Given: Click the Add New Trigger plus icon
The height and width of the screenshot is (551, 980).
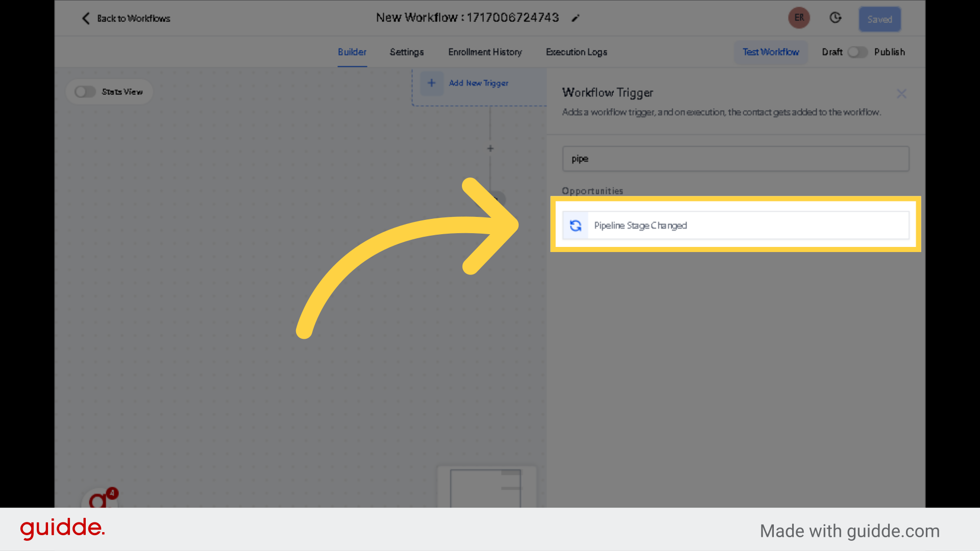Looking at the screenshot, I should point(431,82).
